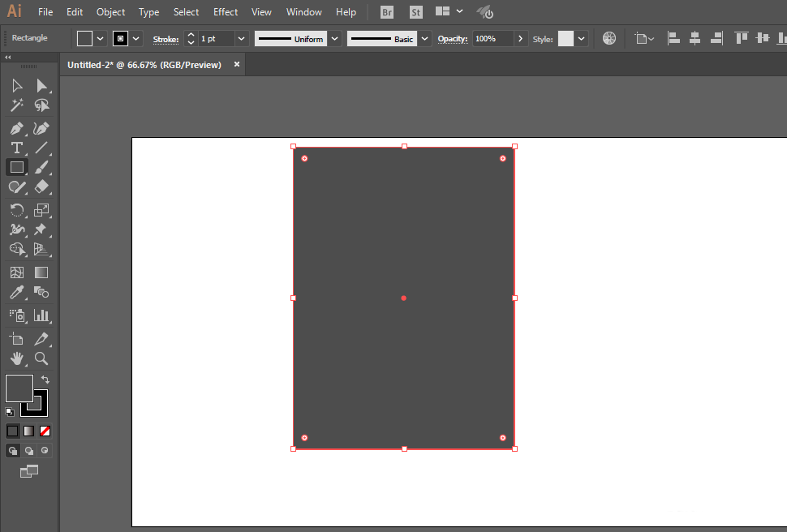Image resolution: width=787 pixels, height=532 pixels.
Task: Switch to Draw Behind mode
Action: (x=29, y=451)
